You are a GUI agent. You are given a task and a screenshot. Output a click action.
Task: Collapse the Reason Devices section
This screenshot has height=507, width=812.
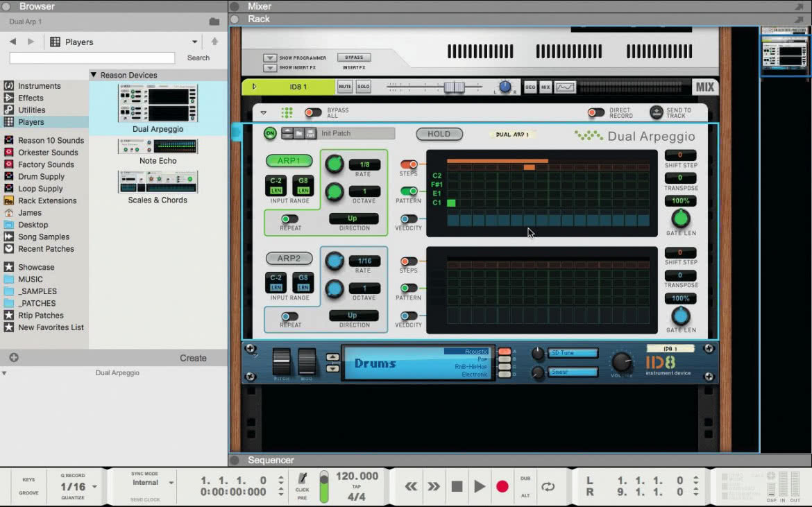(94, 75)
